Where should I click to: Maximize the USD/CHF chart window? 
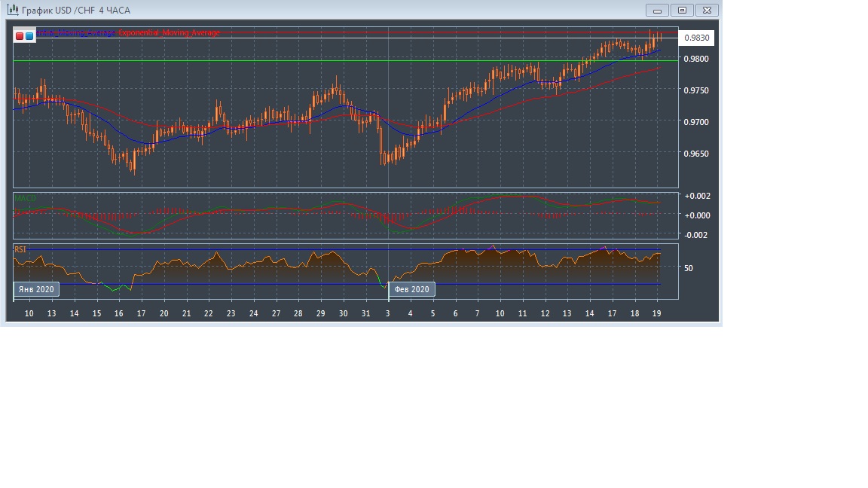(682, 11)
